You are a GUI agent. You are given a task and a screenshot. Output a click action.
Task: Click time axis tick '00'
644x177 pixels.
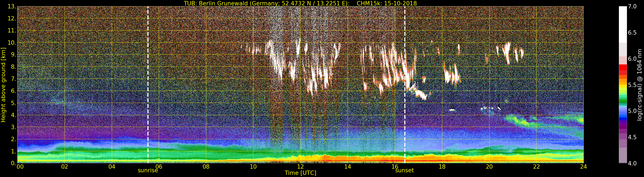point(20,166)
